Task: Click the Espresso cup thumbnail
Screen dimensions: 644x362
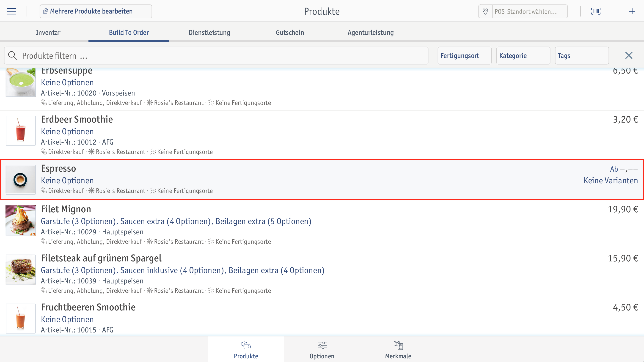Action: [x=21, y=179]
